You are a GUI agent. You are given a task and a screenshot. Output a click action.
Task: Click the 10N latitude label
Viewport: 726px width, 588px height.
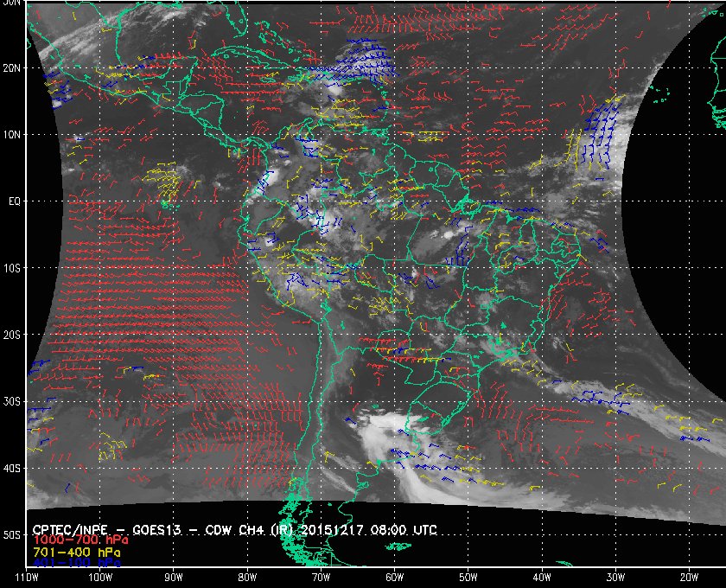coord(11,135)
